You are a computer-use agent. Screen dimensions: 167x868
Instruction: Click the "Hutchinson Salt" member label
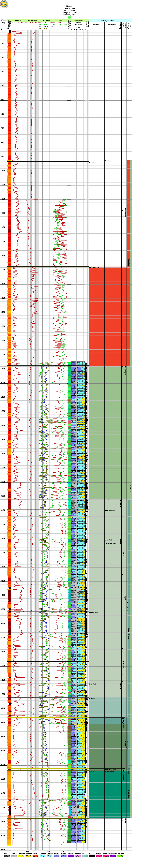[94, 267]
